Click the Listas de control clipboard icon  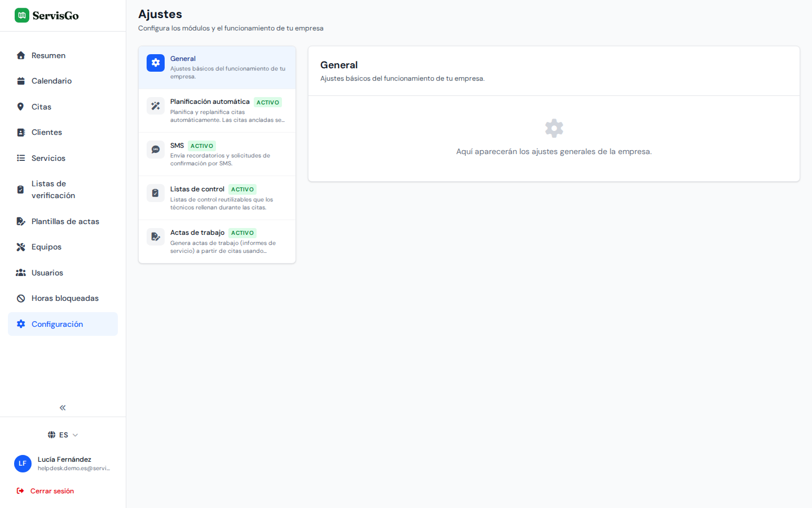(x=156, y=193)
